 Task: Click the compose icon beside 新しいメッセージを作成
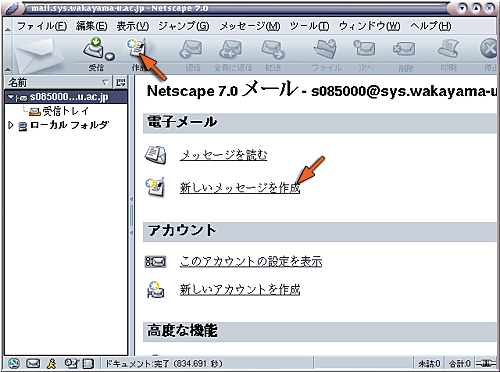click(155, 187)
